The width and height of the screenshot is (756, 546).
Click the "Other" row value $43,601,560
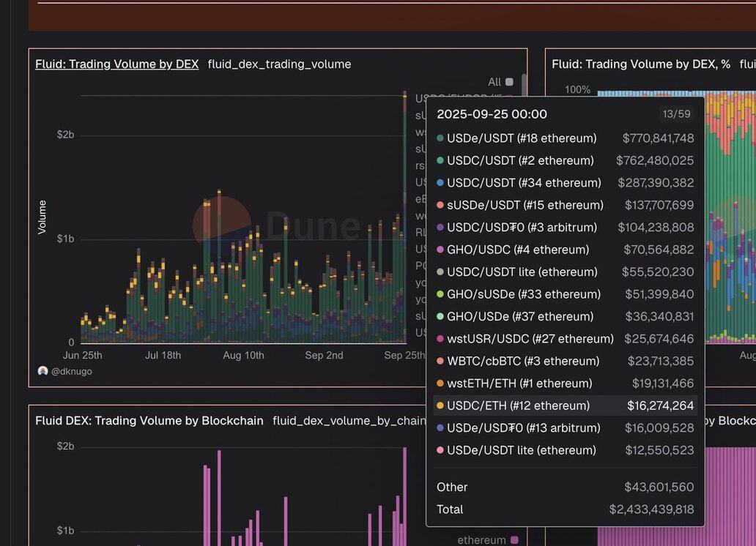659,487
